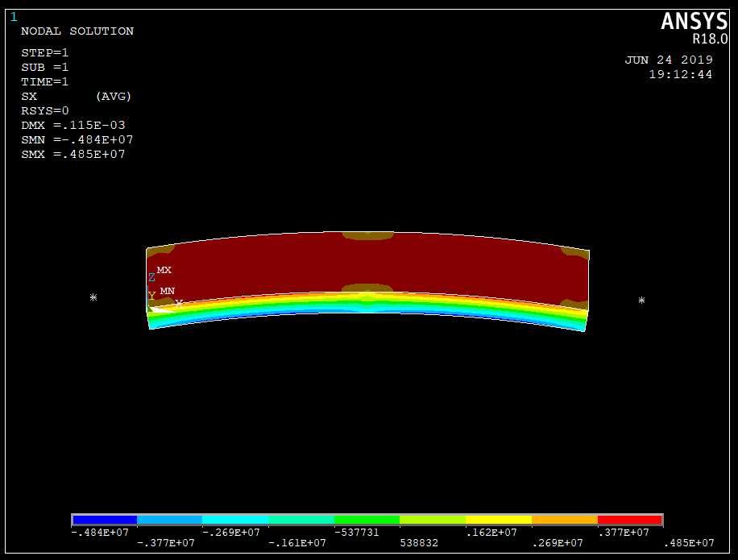Screen dimensions: 738x560
Task: Click the SX stress component label
Action: pos(29,97)
